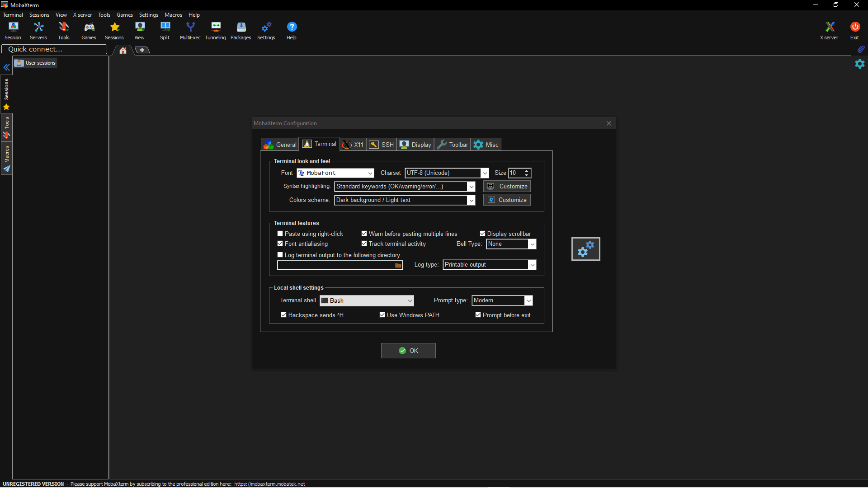Viewport: 868px width, 488px height.
Task: Click the home tab icon
Action: click(x=123, y=50)
